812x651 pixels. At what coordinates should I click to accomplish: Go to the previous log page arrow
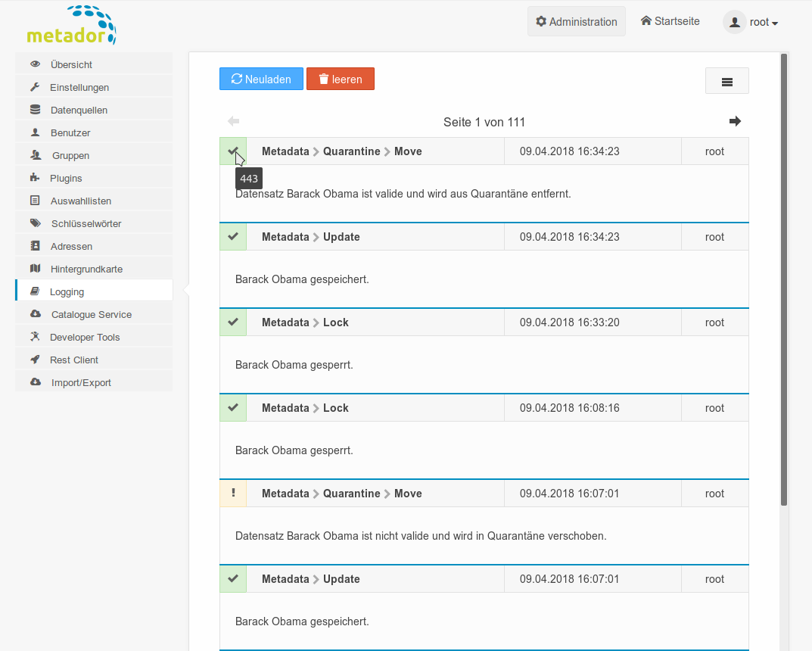pos(234,121)
